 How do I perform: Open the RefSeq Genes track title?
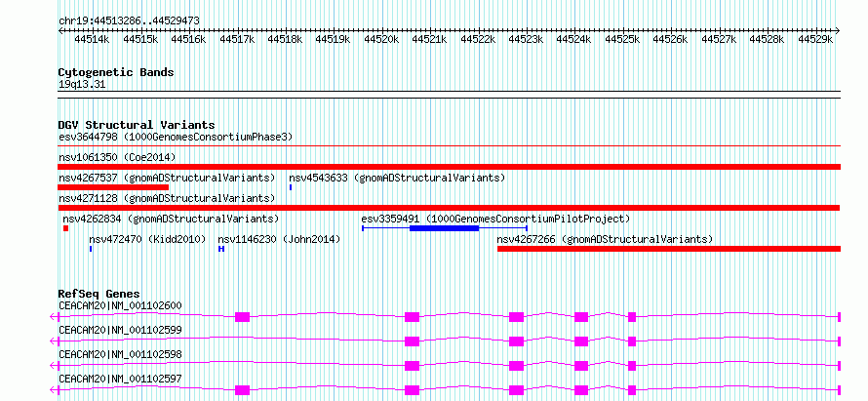click(99, 294)
